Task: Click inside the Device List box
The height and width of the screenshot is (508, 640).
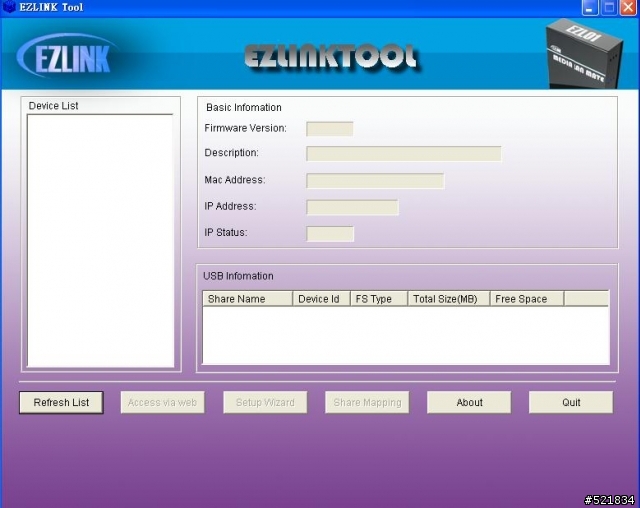Action: 100,241
